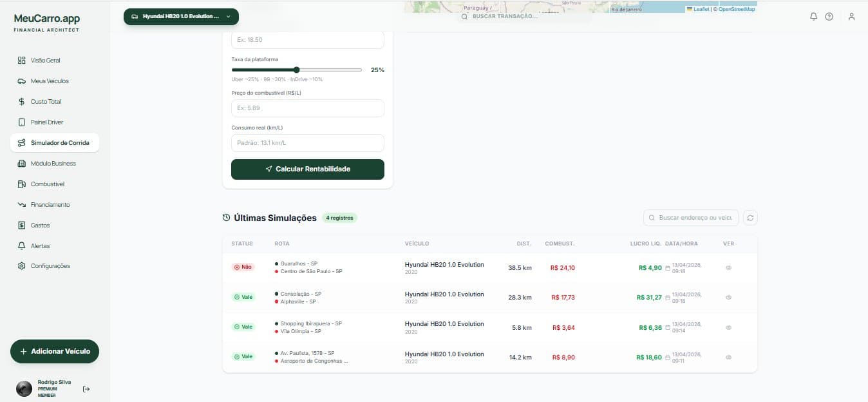Click the Custo Total dollar icon
The width and height of the screenshot is (868, 402).
pos(22,102)
